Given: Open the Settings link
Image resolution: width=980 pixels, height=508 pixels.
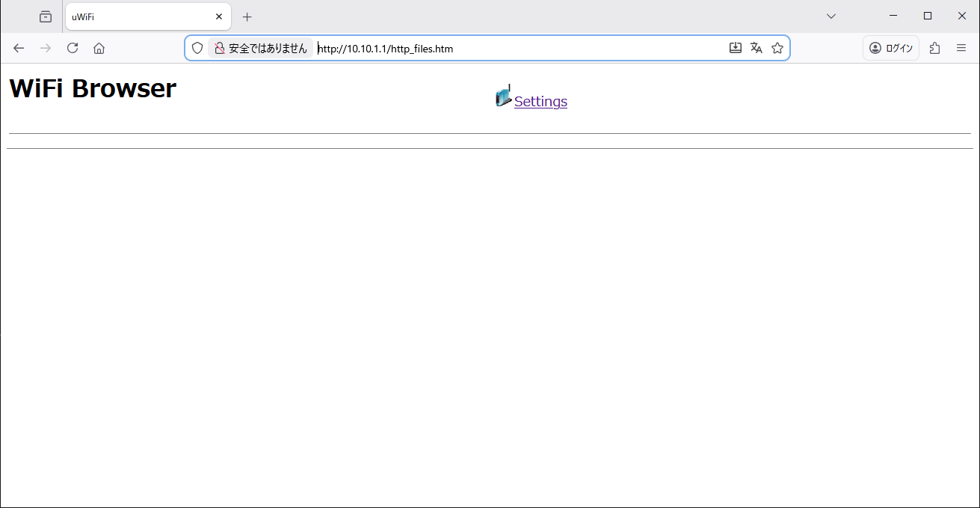Looking at the screenshot, I should [x=540, y=102].
